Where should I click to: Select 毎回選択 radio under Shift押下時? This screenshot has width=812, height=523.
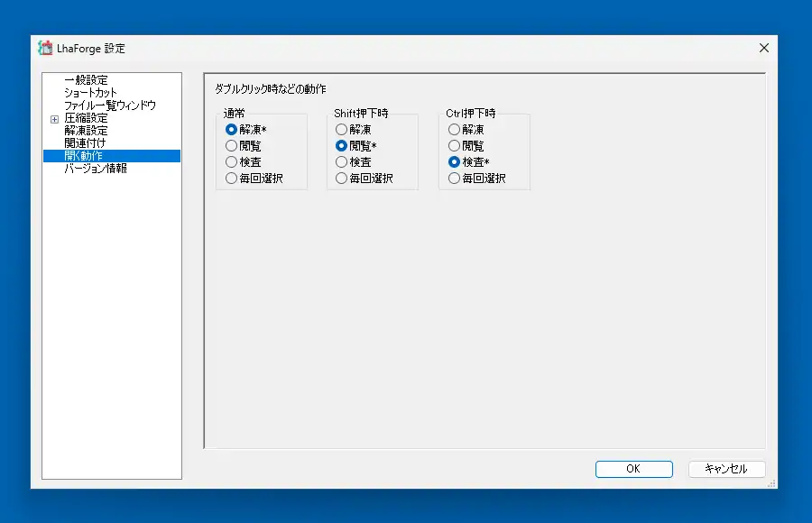(364, 179)
